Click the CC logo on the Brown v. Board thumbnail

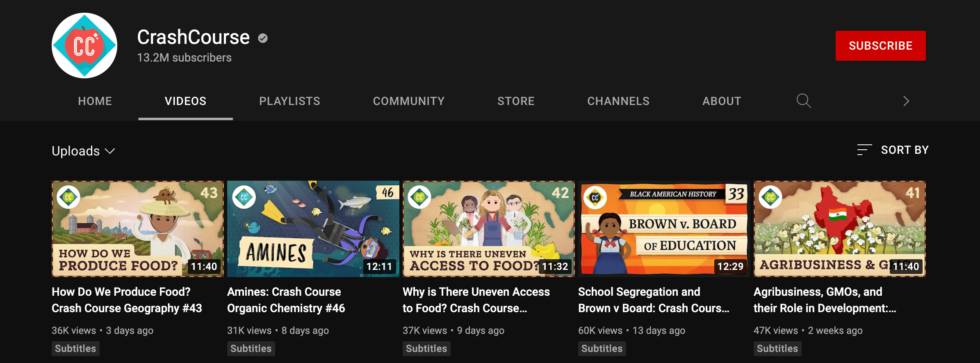click(596, 197)
